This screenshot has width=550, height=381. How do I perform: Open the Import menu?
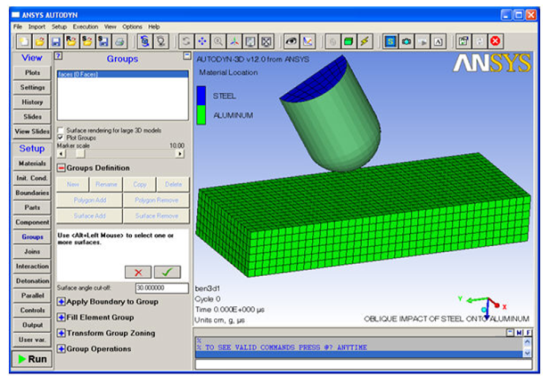36,27
